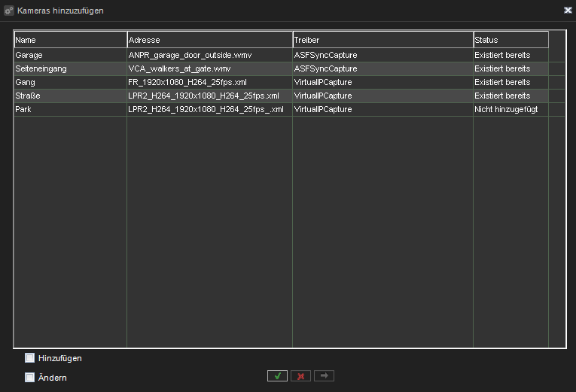Sort by the Name column header
Image resolution: width=576 pixels, height=392 pixels.
(71, 40)
